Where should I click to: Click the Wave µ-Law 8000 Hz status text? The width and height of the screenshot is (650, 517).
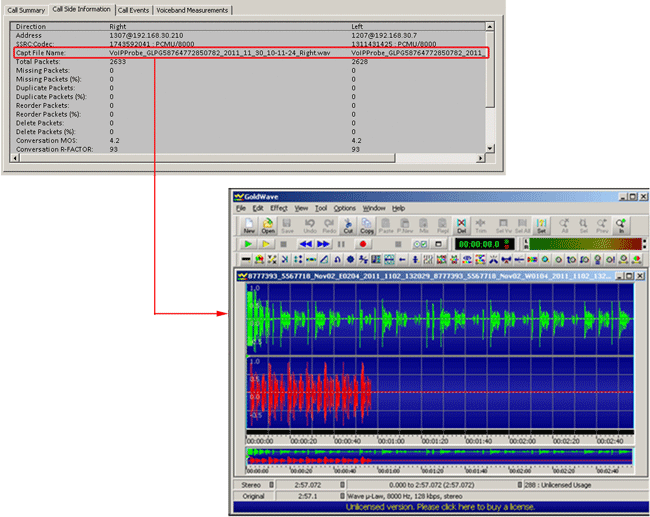tap(405, 496)
